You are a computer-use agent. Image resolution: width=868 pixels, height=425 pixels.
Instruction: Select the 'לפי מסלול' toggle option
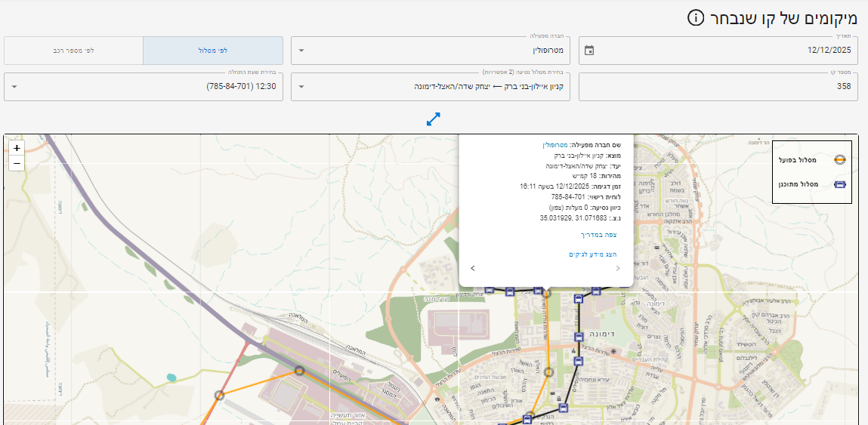[x=213, y=51]
